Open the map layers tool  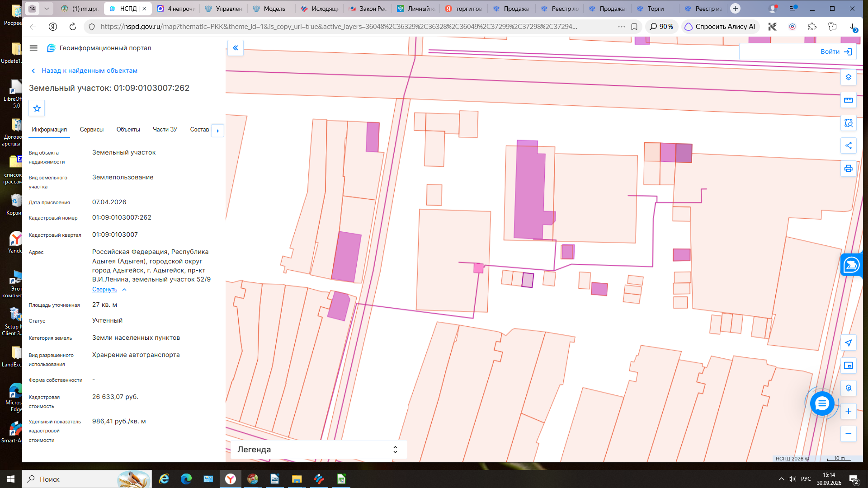point(849,77)
